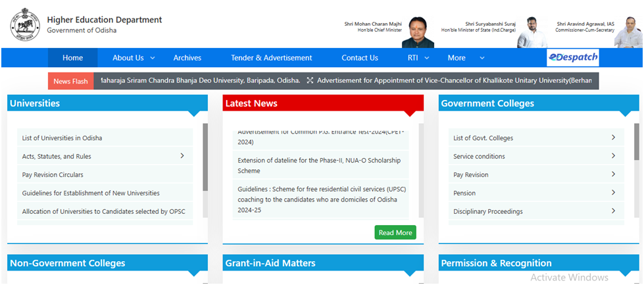Click Shri Suryabanshi Suraj's photo
The height and width of the screenshot is (285, 644).
pos(532,32)
